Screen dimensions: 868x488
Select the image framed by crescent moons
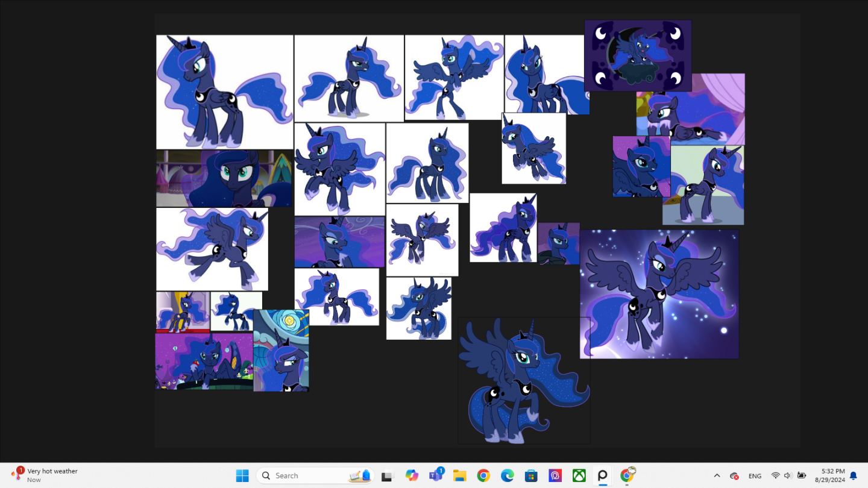coord(638,55)
